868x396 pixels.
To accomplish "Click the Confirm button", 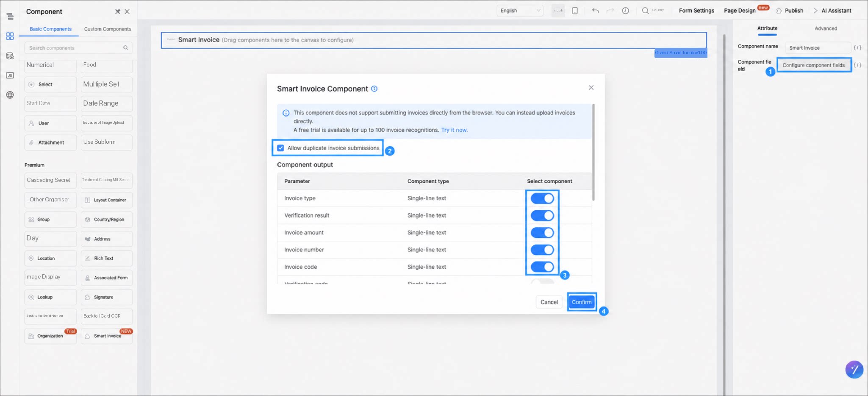I will (582, 302).
